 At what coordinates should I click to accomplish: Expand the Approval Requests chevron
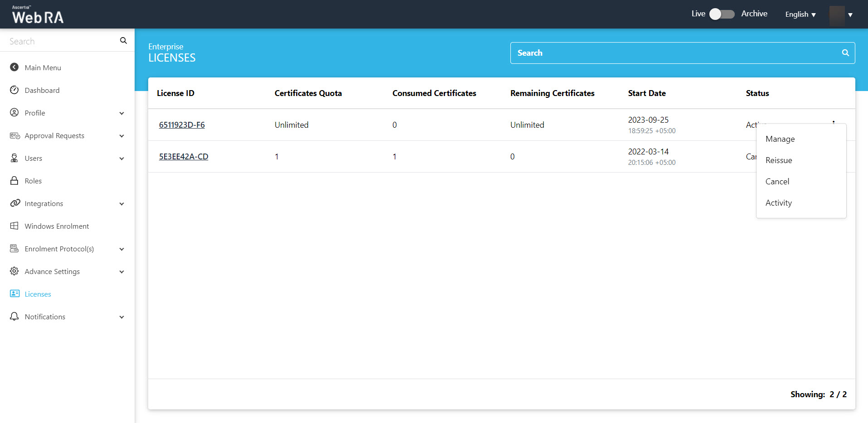click(x=121, y=136)
